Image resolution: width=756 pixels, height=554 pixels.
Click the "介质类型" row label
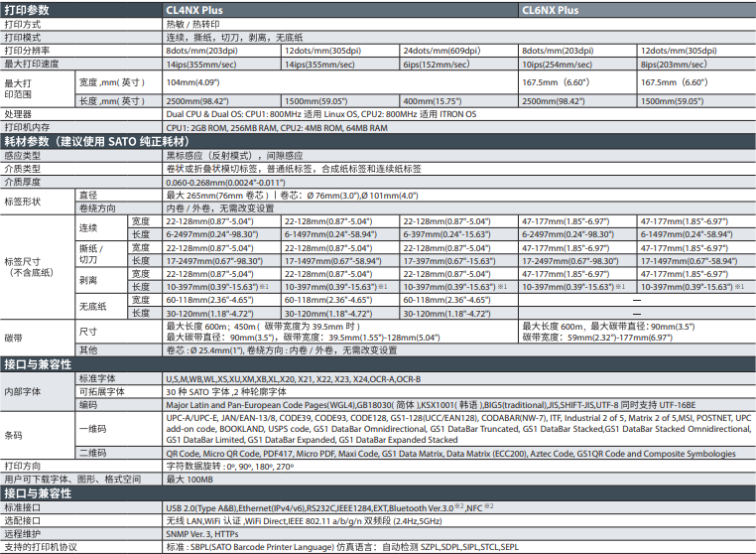coord(23,169)
